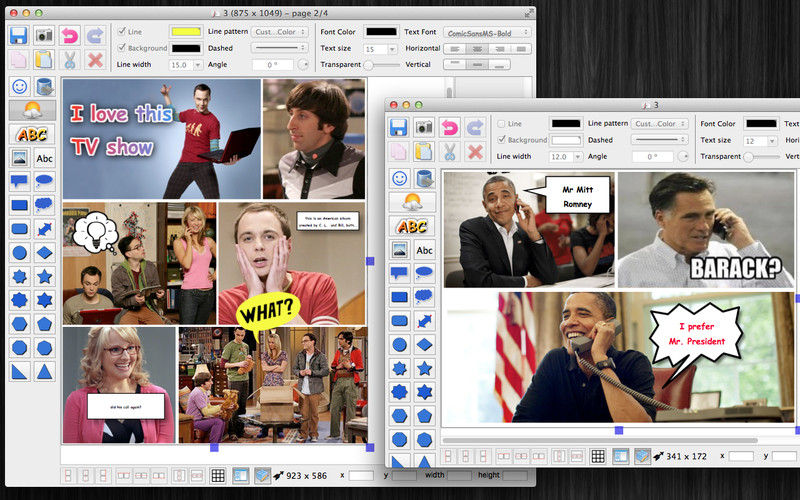This screenshot has width=800, height=500.
Task: Set vertical align top in back window
Action: click(x=455, y=65)
